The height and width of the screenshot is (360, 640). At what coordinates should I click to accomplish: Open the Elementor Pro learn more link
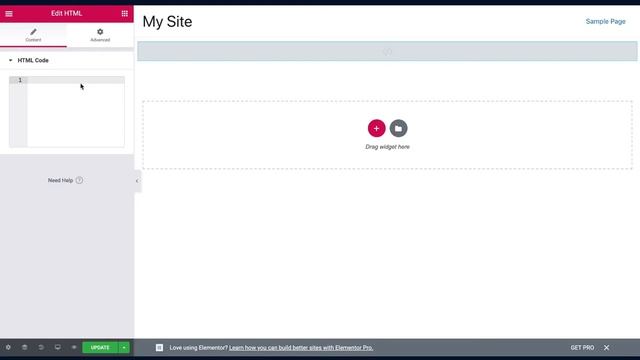click(301, 348)
